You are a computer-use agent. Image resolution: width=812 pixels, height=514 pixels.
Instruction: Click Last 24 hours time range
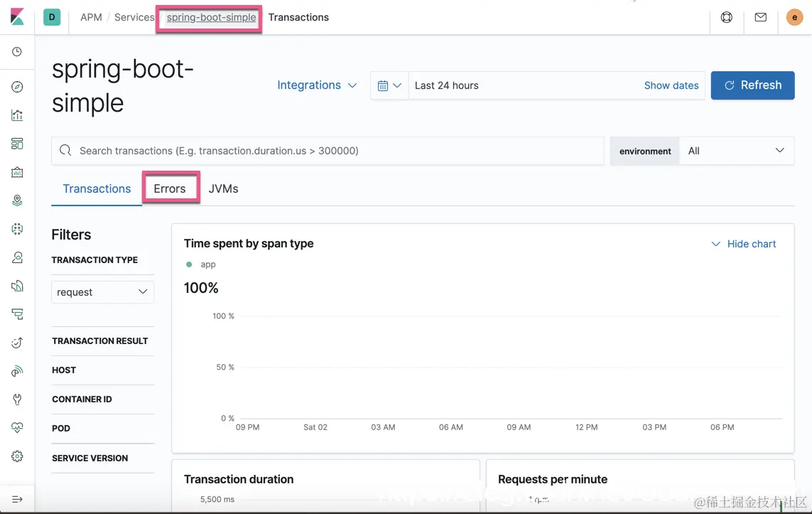point(446,85)
